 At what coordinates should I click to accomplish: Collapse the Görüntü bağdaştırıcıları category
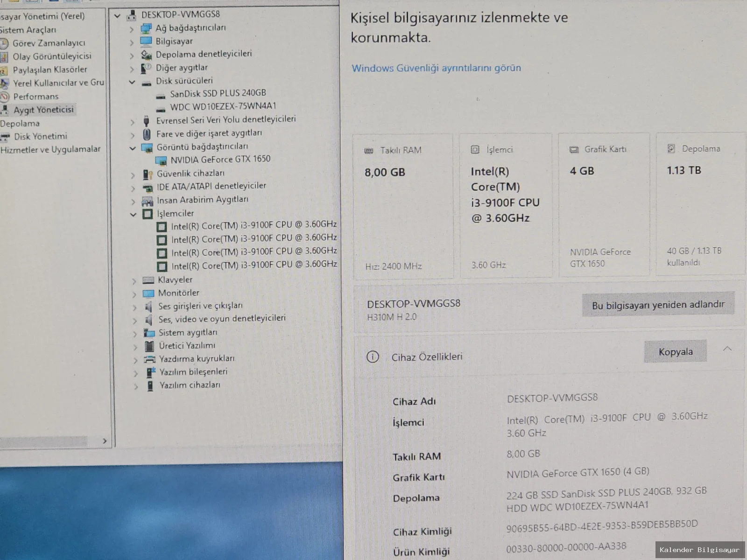(133, 148)
